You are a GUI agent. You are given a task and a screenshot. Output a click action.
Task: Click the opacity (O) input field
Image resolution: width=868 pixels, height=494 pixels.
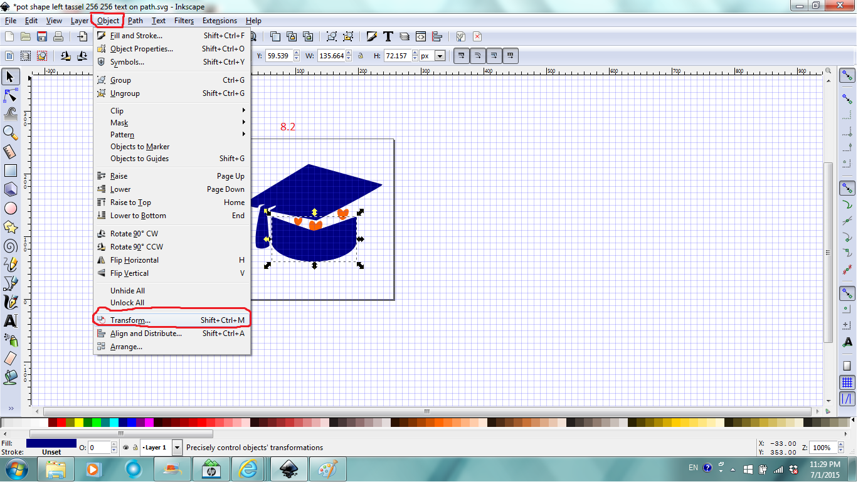[x=100, y=447]
